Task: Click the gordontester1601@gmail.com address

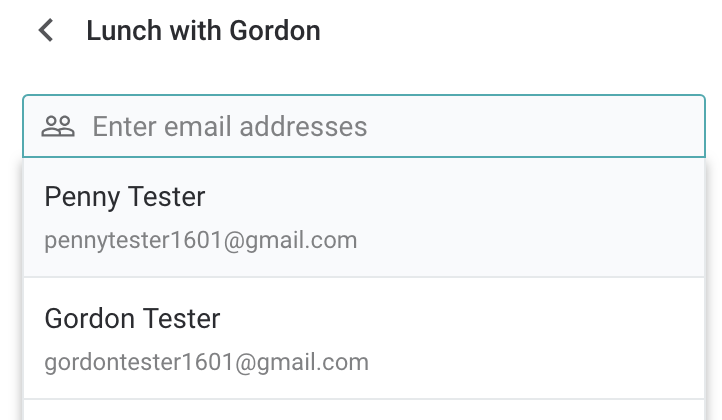Action: [x=206, y=362]
